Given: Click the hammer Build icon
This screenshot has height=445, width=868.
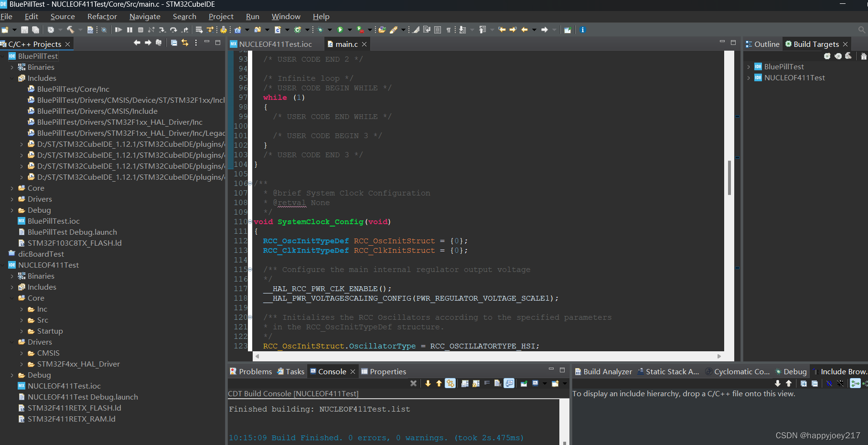Looking at the screenshot, I should pyautogui.click(x=70, y=30).
